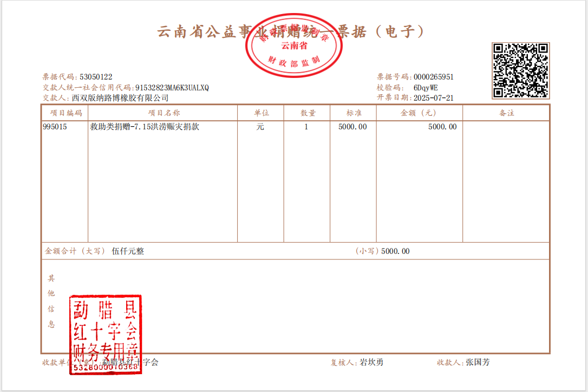Click the square red 勐腊县红十字会 financial seal
Screen dimensions: 588x392
point(105,334)
